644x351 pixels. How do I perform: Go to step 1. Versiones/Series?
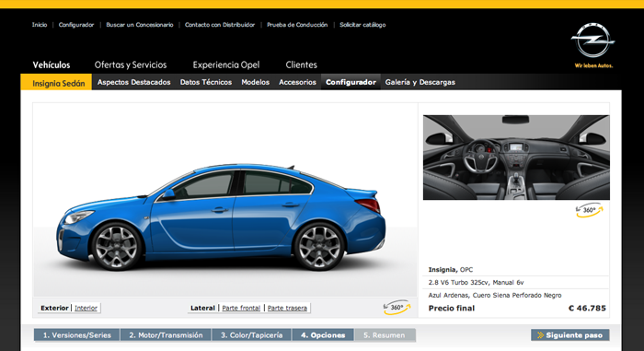(x=76, y=335)
